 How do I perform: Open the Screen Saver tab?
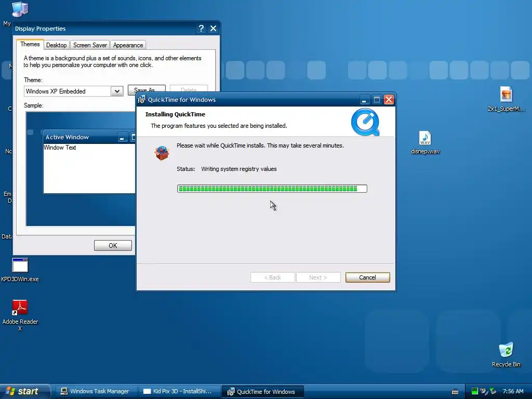(x=90, y=45)
